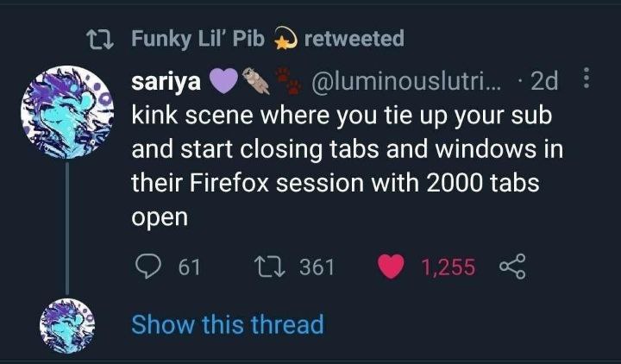
Task: Click the share icon on the tweet
Action: 511,267
